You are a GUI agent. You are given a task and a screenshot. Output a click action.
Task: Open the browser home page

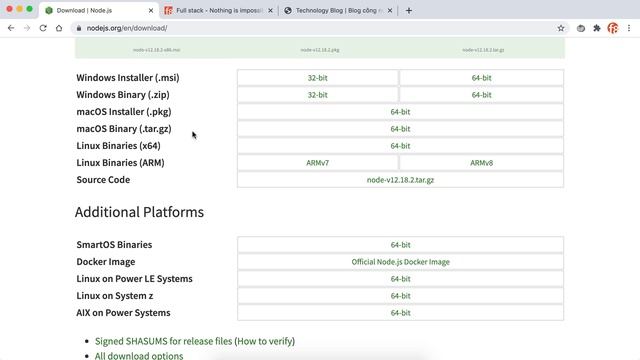[x=59, y=28]
